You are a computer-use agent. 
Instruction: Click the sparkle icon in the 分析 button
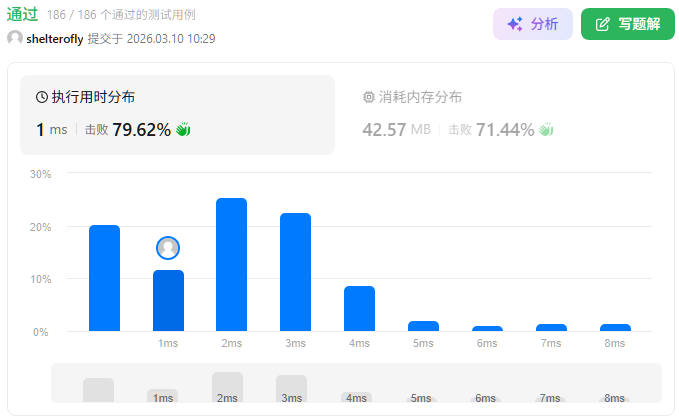click(515, 24)
